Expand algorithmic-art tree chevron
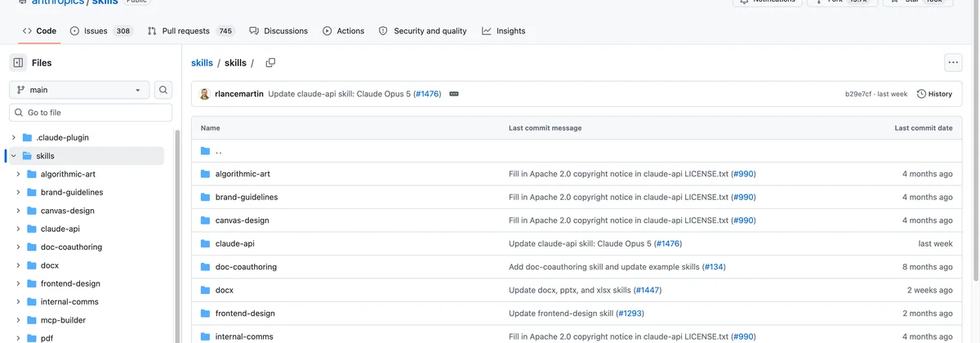This screenshot has width=980, height=343. pyautogui.click(x=18, y=174)
